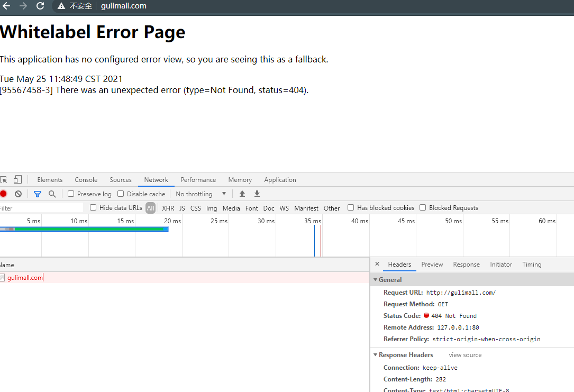
Task: Filter requests by Font
Action: [251, 208]
